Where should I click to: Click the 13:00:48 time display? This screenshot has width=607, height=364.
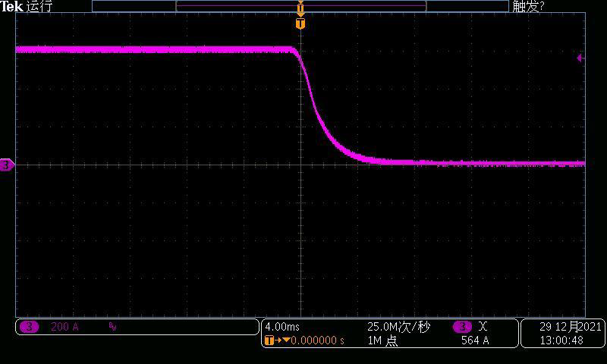[561, 340]
